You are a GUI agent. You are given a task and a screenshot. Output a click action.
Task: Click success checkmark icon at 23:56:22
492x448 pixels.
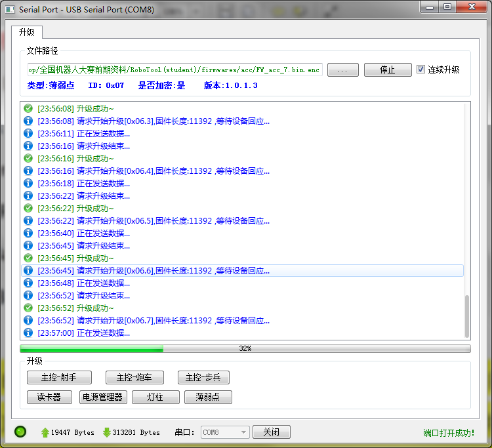tap(28, 208)
